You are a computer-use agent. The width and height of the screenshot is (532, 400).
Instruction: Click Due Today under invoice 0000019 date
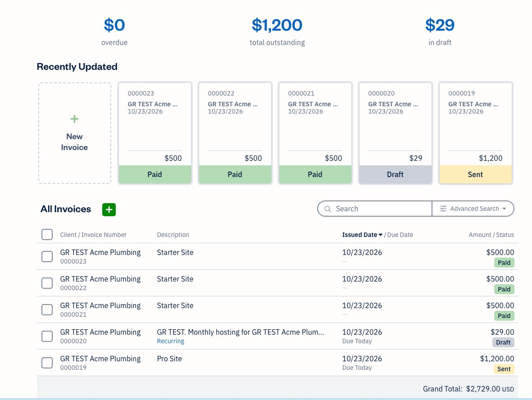click(357, 368)
